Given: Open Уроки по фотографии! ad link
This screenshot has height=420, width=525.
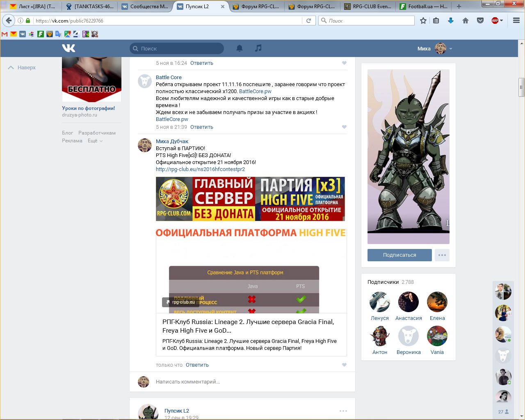Looking at the screenshot, I should (89, 108).
